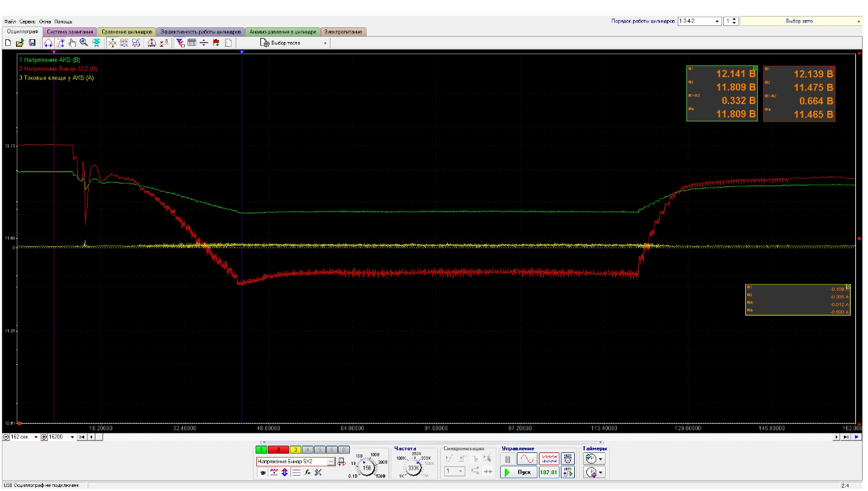Open file using the folder icon
This screenshot has height=491, width=868.
(19, 43)
